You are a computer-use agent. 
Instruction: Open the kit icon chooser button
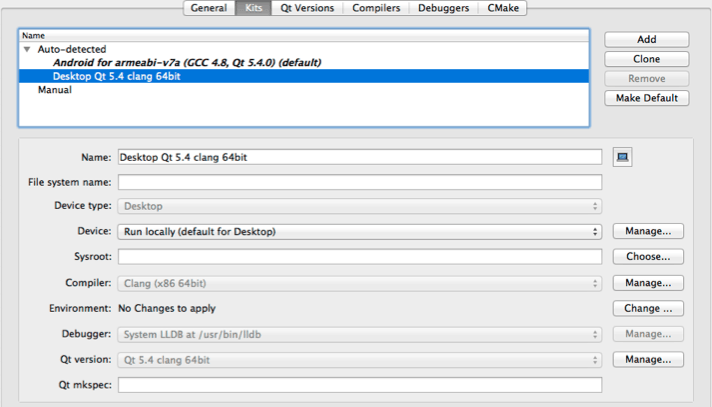coord(622,157)
